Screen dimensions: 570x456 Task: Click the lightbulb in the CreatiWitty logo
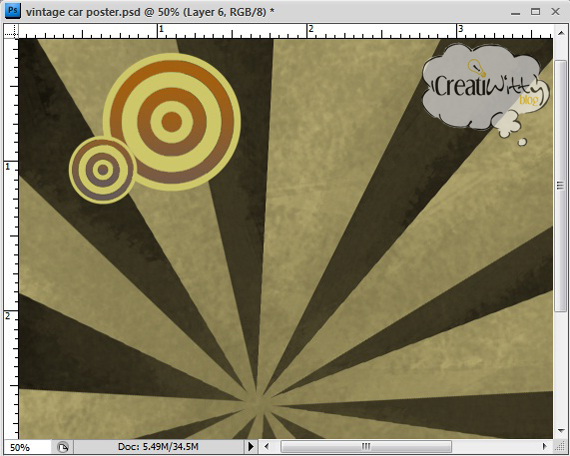click(476, 68)
